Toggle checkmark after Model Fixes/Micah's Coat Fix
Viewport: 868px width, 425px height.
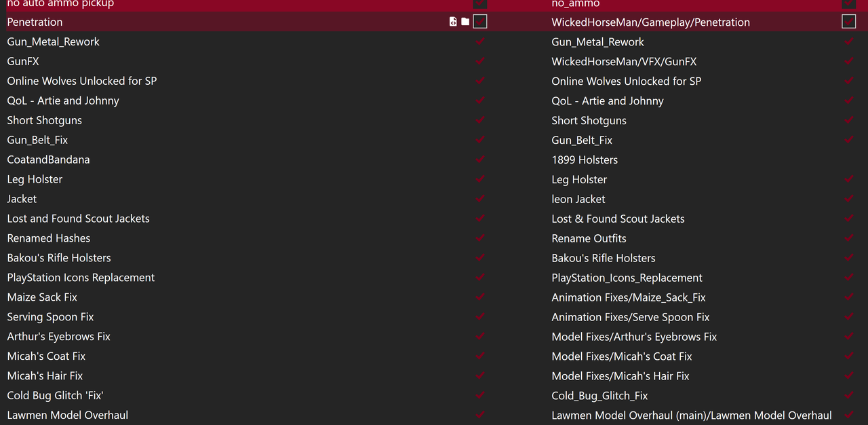click(848, 356)
